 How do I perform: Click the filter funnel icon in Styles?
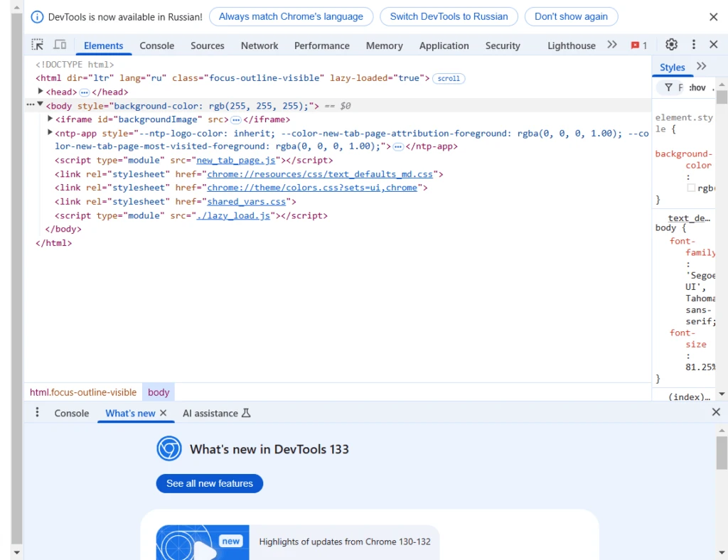pyautogui.click(x=668, y=87)
